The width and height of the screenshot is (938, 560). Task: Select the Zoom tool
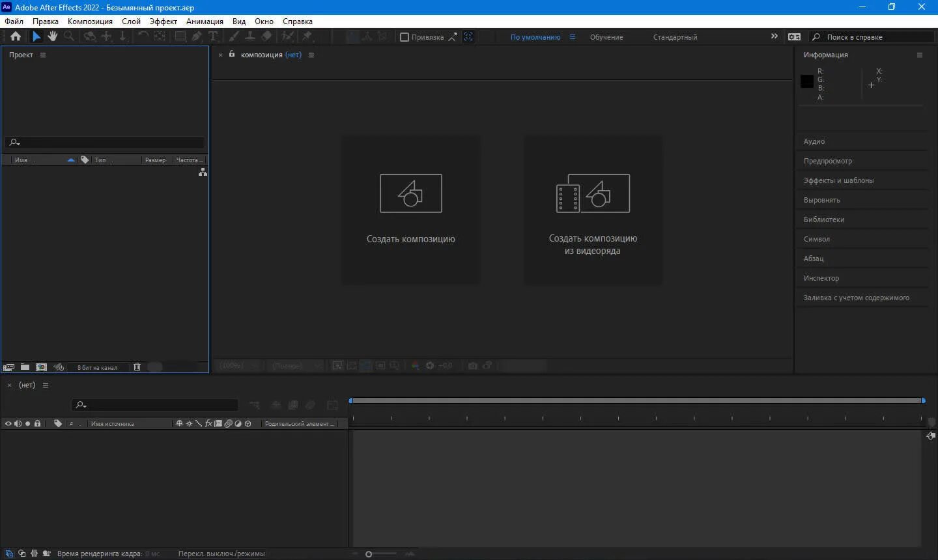pos(69,36)
